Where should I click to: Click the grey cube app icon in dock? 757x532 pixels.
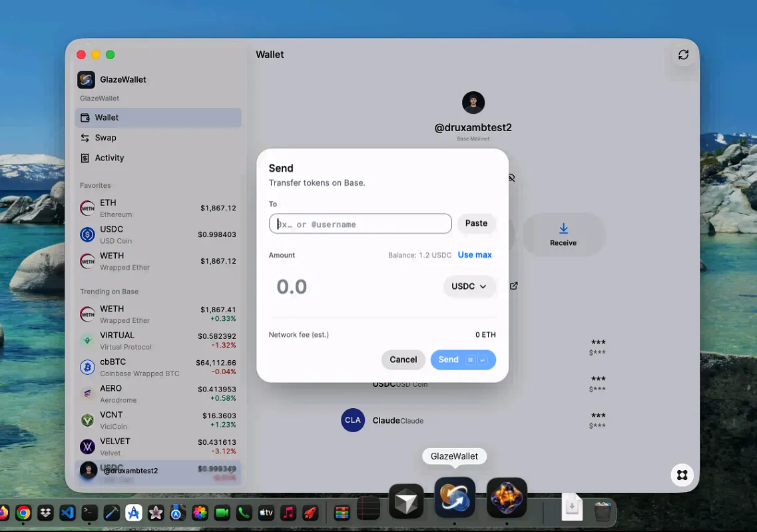[x=407, y=502]
